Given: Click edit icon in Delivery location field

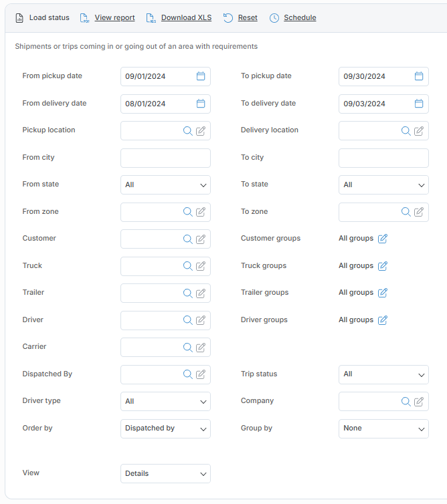Looking at the screenshot, I should pyautogui.click(x=419, y=131).
